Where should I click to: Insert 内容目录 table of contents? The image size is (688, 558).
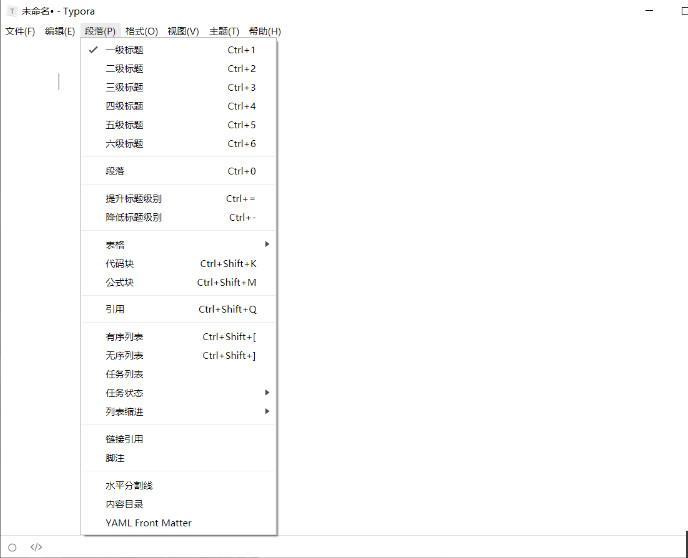click(179, 504)
